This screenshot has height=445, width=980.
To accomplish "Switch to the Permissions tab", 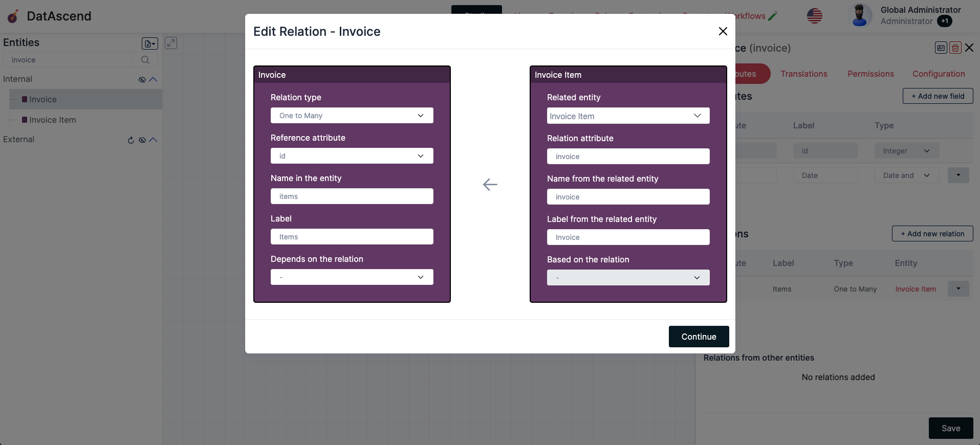I will [x=870, y=74].
